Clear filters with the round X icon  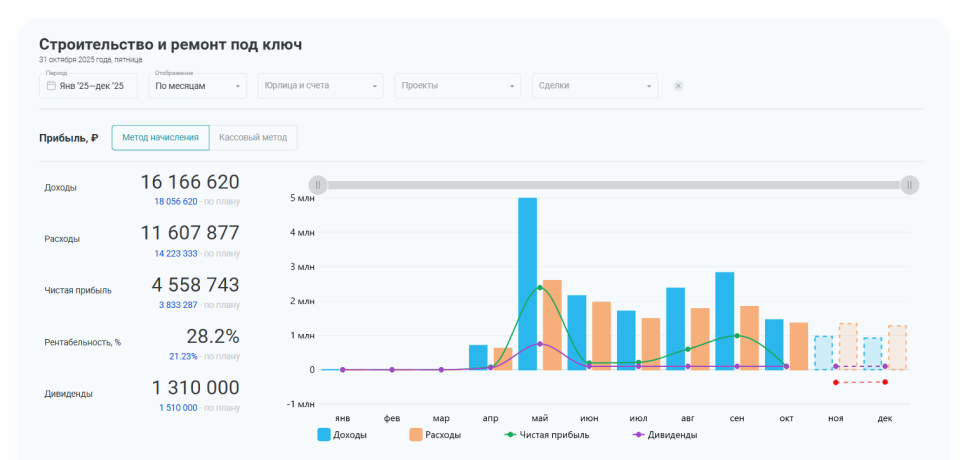678,86
